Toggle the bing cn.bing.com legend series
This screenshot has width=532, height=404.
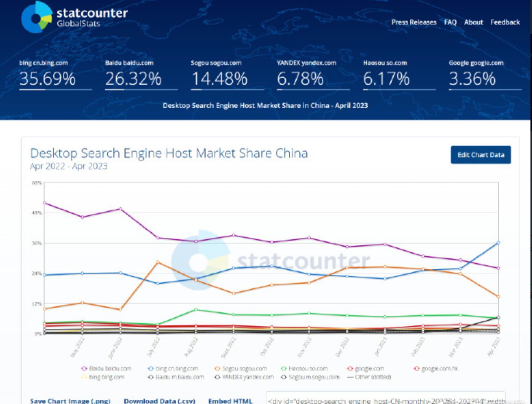pyautogui.click(x=173, y=369)
